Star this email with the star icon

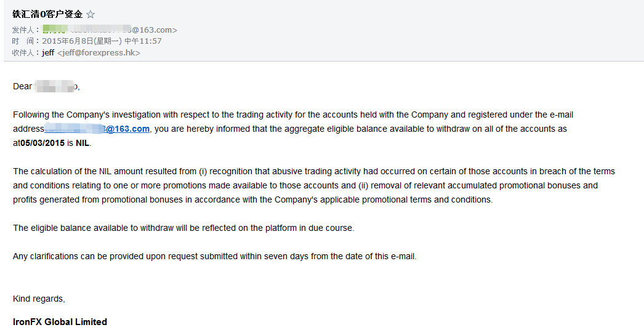(91, 14)
